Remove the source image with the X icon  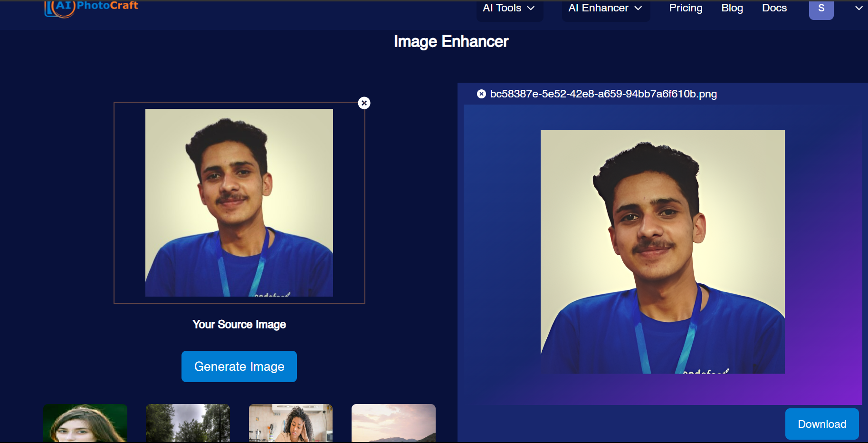[x=364, y=103]
